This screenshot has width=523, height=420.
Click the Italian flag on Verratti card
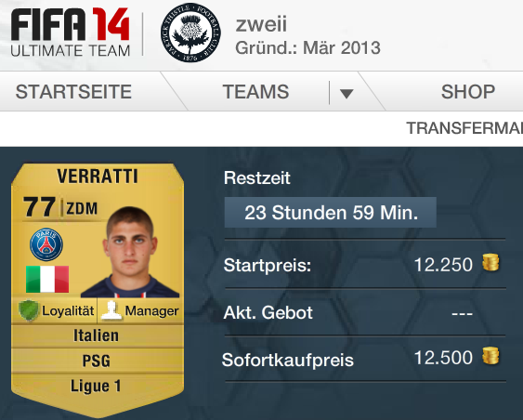[x=47, y=279]
